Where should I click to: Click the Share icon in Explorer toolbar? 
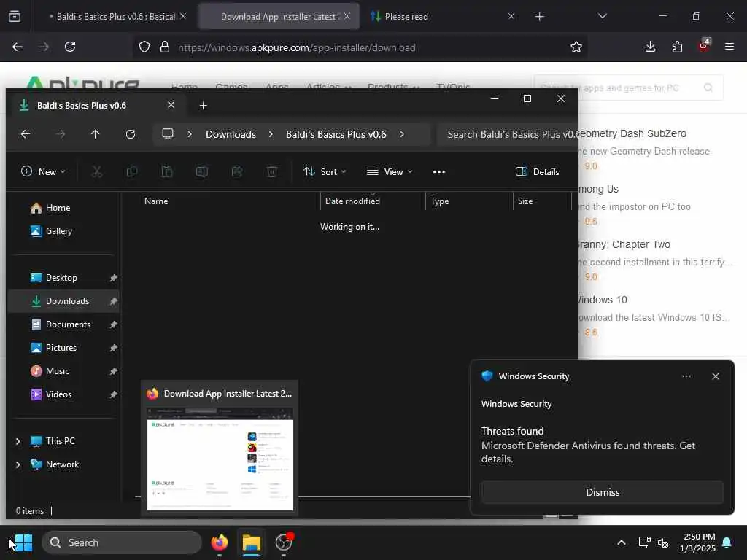237,172
